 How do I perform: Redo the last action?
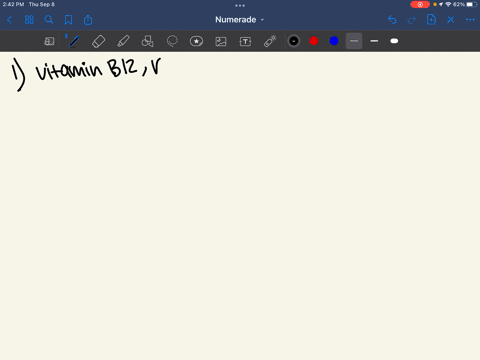click(412, 20)
